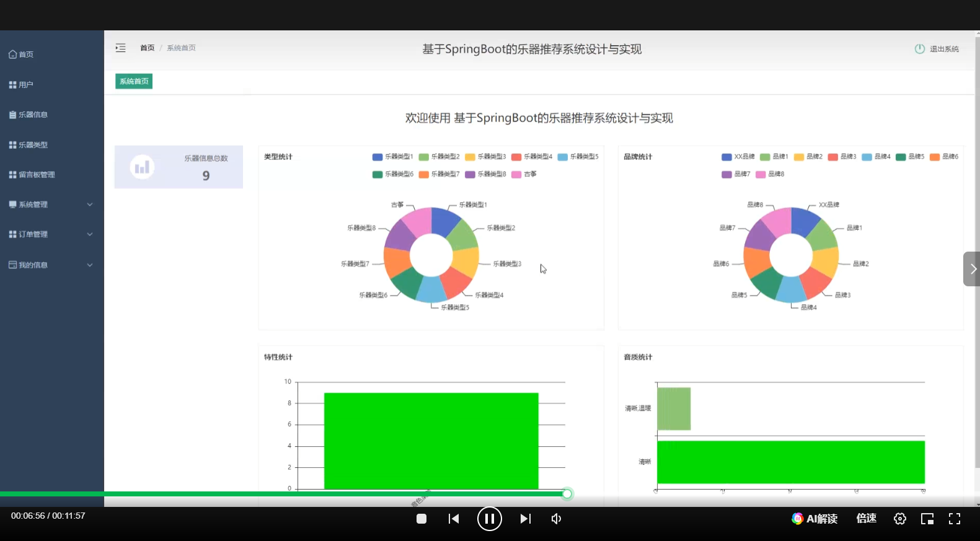
Task: Click the blue 乐器类型1 pie slice
Action: click(444, 221)
